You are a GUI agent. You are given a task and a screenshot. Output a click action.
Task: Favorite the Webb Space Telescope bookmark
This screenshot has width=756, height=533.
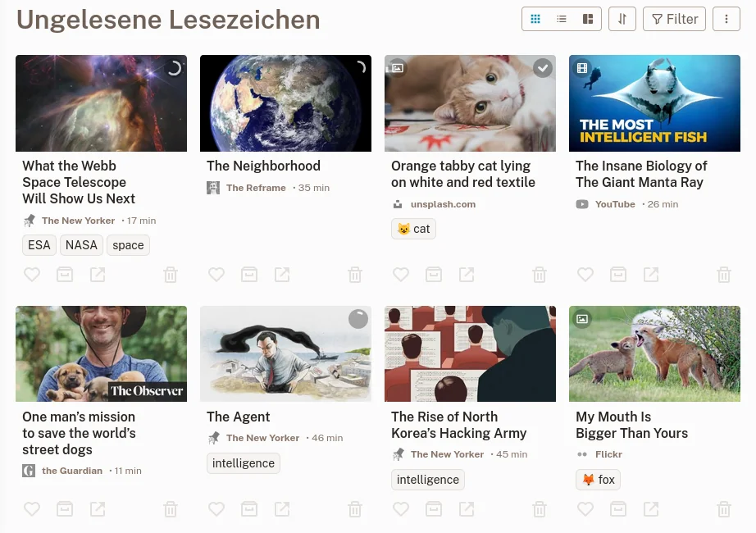32,275
